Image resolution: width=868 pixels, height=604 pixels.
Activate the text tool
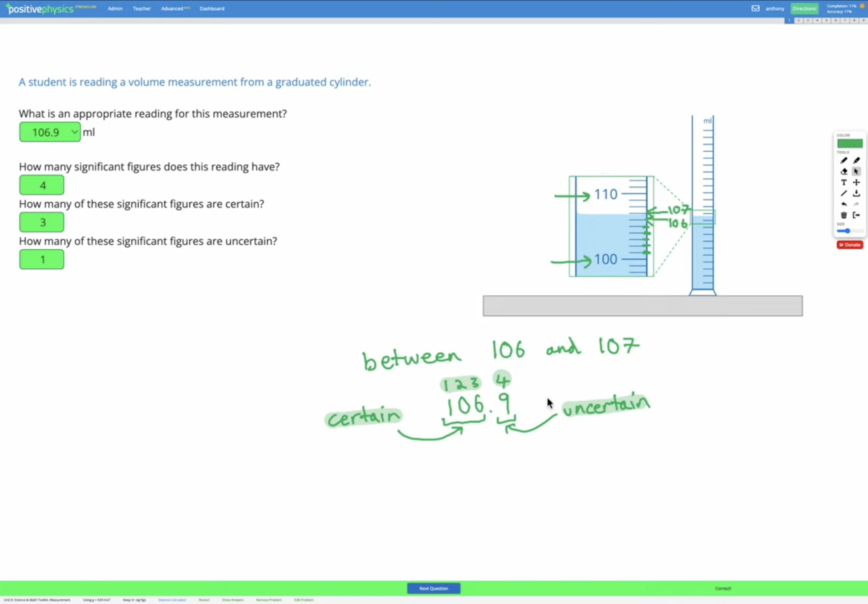coord(844,182)
